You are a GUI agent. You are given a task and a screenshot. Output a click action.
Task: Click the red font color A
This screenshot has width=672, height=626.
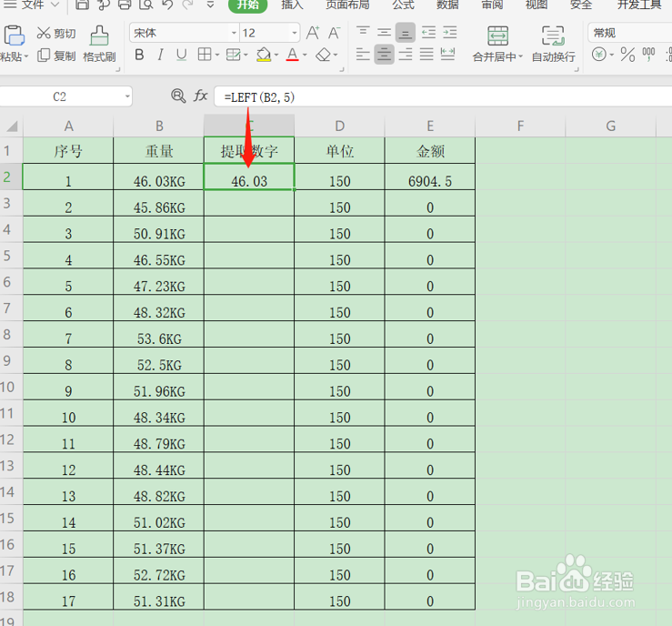(x=292, y=55)
